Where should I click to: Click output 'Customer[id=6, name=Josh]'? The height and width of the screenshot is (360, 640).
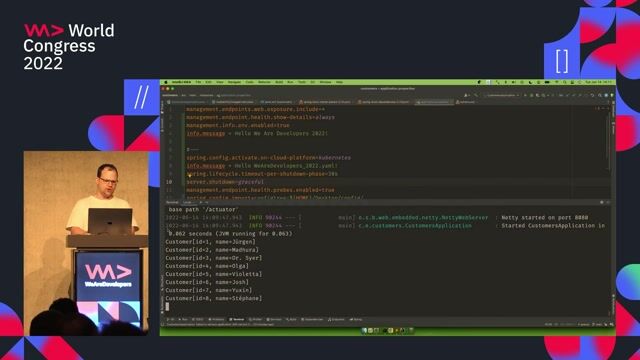(207, 282)
